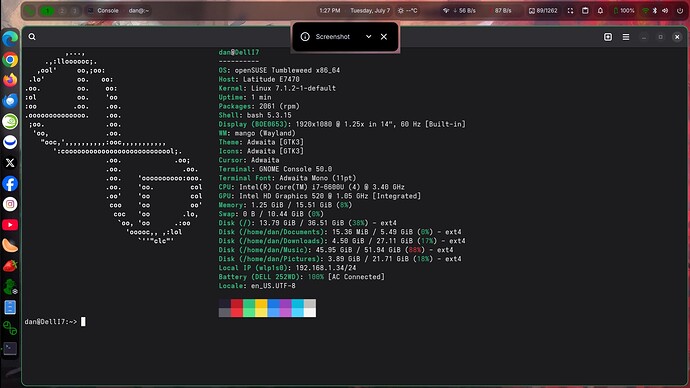690x388 pixels.
Task: Click the volume speaker icon
Action: (665, 11)
